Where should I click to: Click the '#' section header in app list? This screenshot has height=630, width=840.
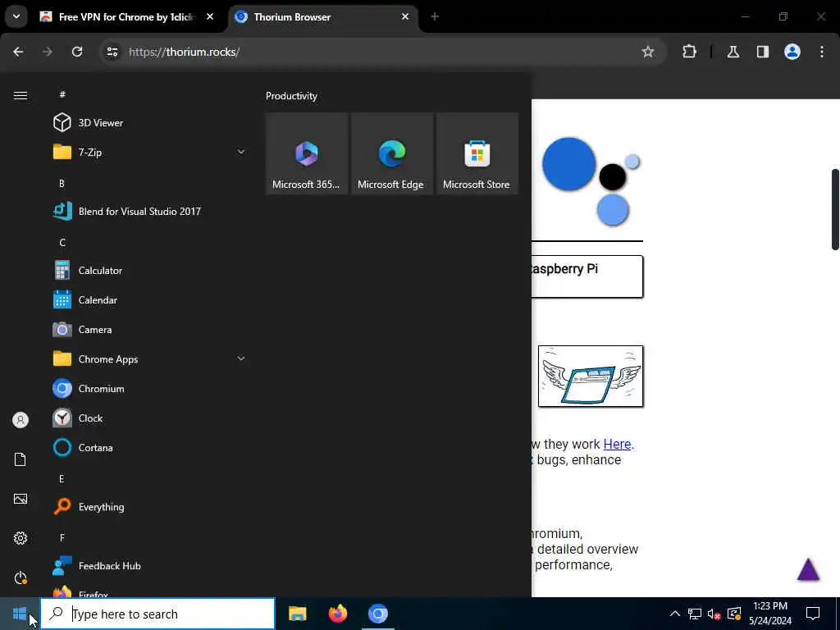(62, 95)
